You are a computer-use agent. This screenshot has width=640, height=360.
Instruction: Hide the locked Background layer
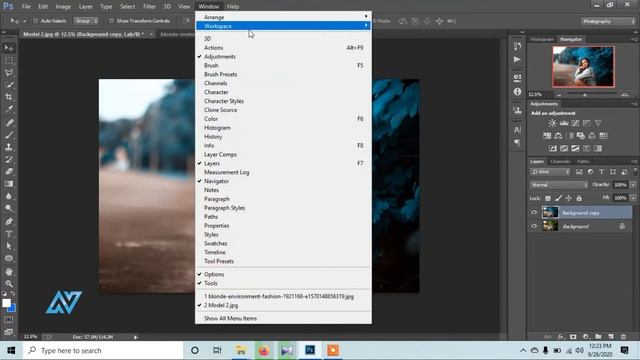tap(534, 226)
